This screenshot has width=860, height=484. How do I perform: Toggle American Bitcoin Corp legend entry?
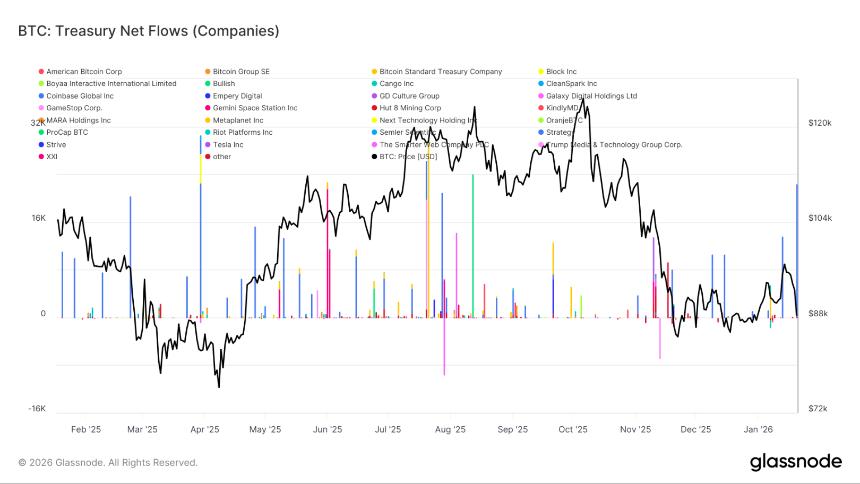[x=84, y=72]
